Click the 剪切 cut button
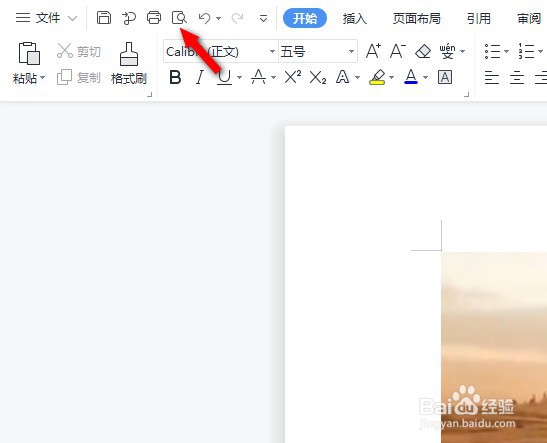The image size is (547, 443). click(79, 51)
